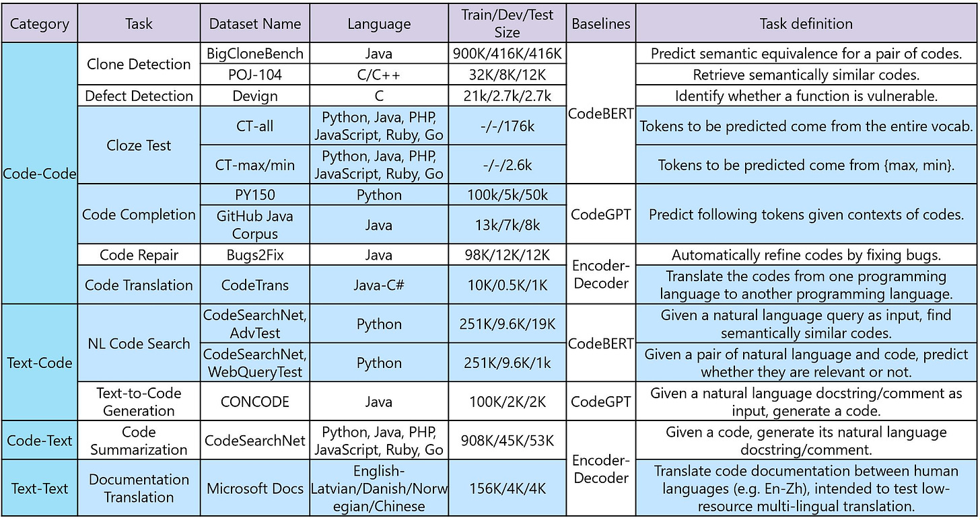Select the Microsoft Docs dataset cell
Screen dimensions: 980x520
254,489
